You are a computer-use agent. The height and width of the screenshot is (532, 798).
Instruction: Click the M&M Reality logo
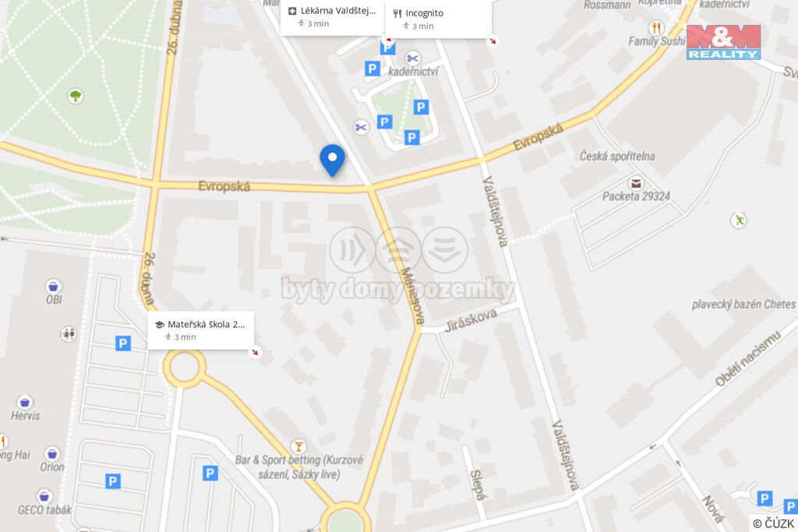coord(723,43)
